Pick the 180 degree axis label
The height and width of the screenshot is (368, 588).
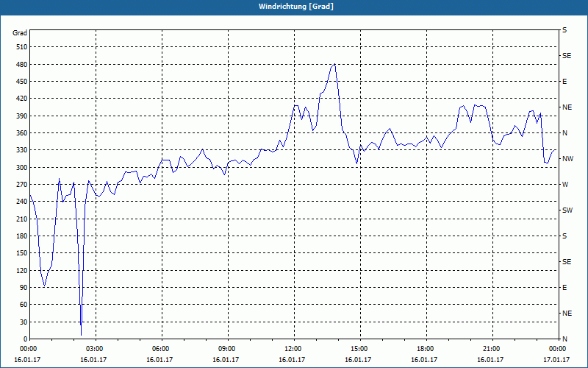click(x=22, y=236)
